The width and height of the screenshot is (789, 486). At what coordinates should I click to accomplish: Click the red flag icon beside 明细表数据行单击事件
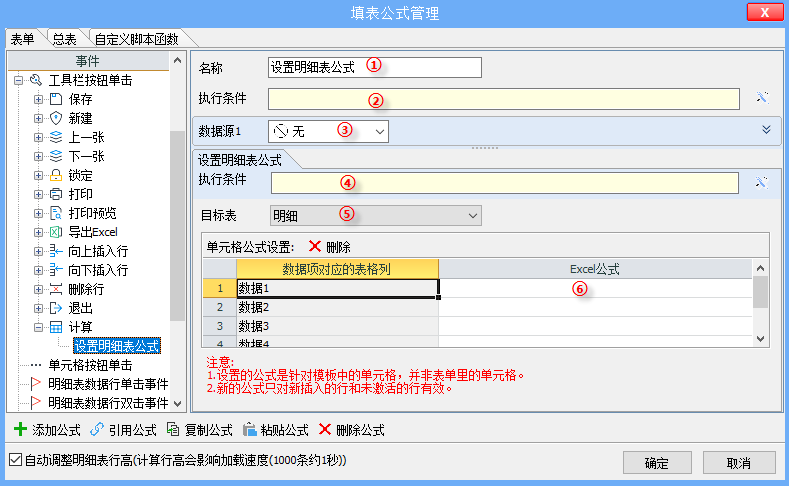coord(35,384)
